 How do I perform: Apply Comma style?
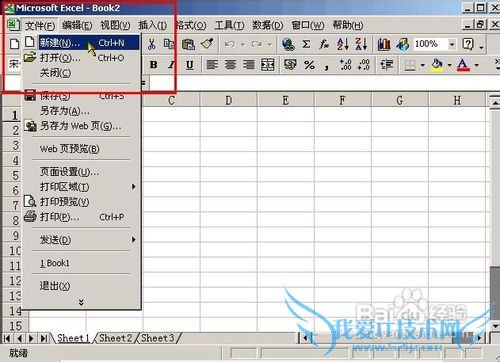[327, 66]
